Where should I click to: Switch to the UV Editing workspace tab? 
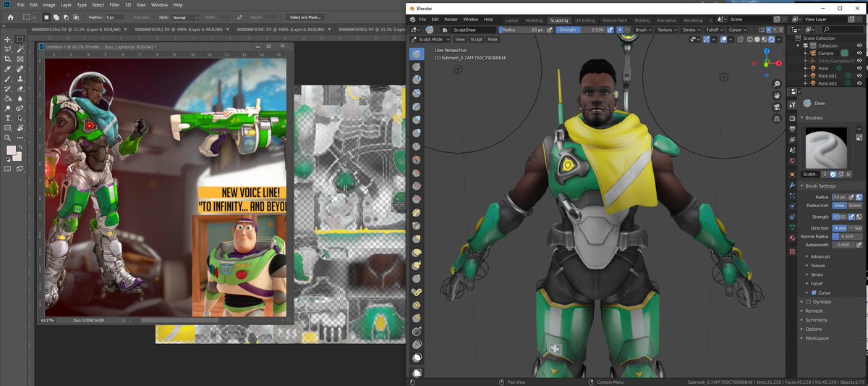[585, 20]
